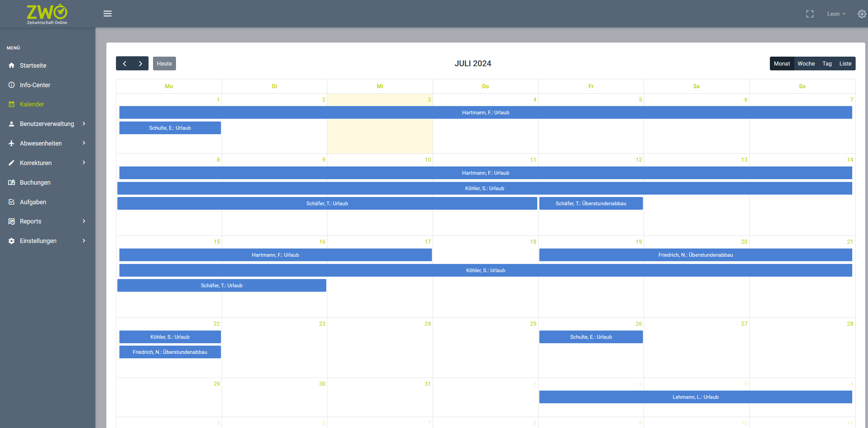Click the Kalender calendar icon
Viewport: 868px width, 428px height.
(12, 104)
